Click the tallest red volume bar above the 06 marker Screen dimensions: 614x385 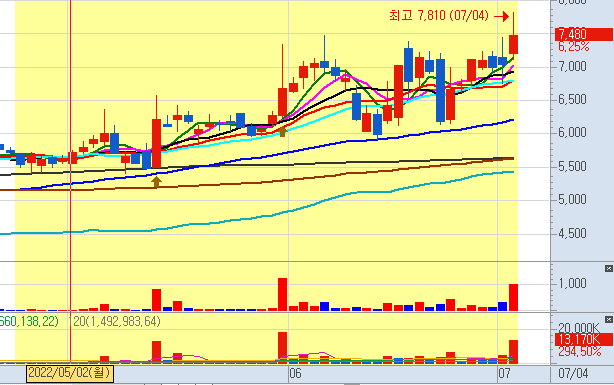tap(282, 295)
